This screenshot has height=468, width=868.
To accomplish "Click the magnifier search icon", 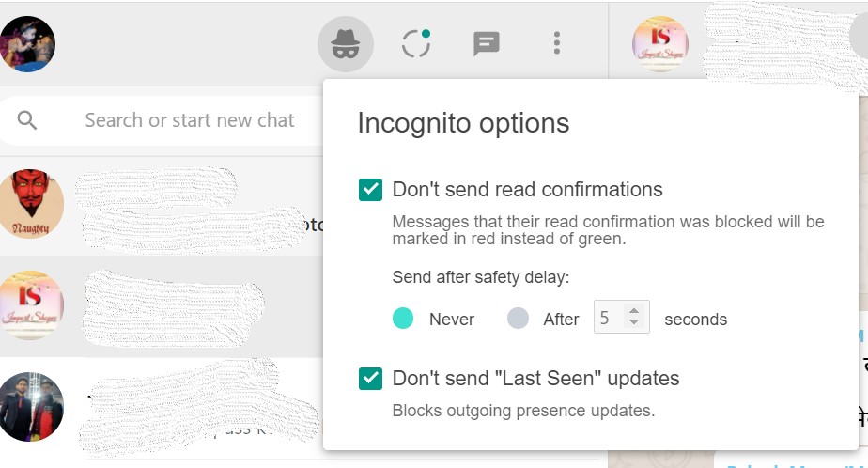I will tap(26, 119).
